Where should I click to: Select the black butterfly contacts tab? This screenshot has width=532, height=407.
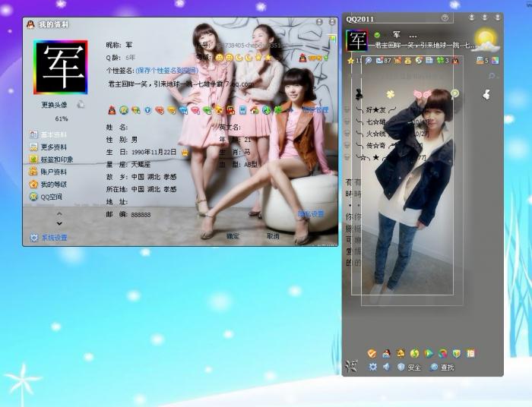coord(359,94)
